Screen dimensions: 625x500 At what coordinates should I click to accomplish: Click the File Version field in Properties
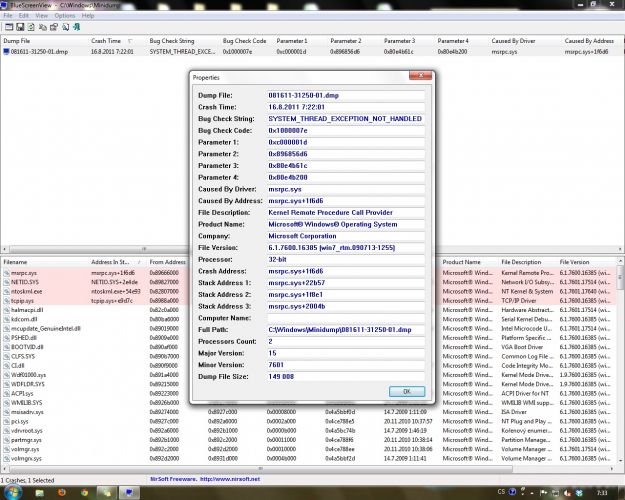pyautogui.click(x=346, y=248)
